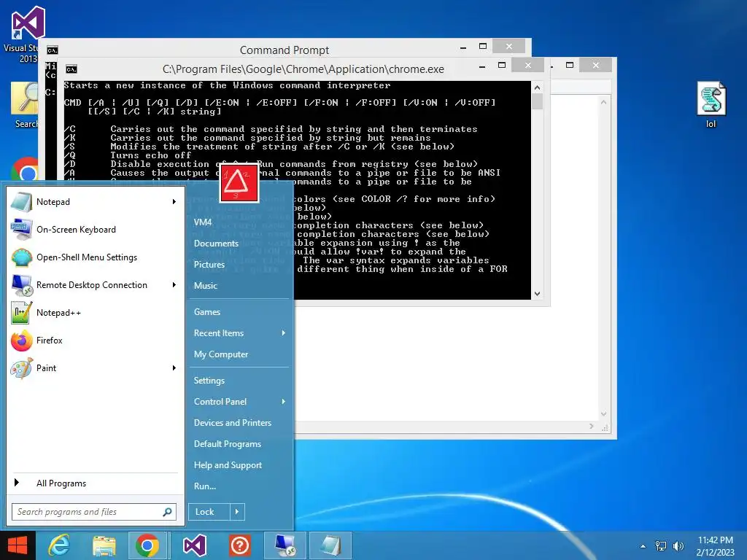The width and height of the screenshot is (747, 560).
Task: Click the background window's scroll right arrow
Action: click(592, 426)
